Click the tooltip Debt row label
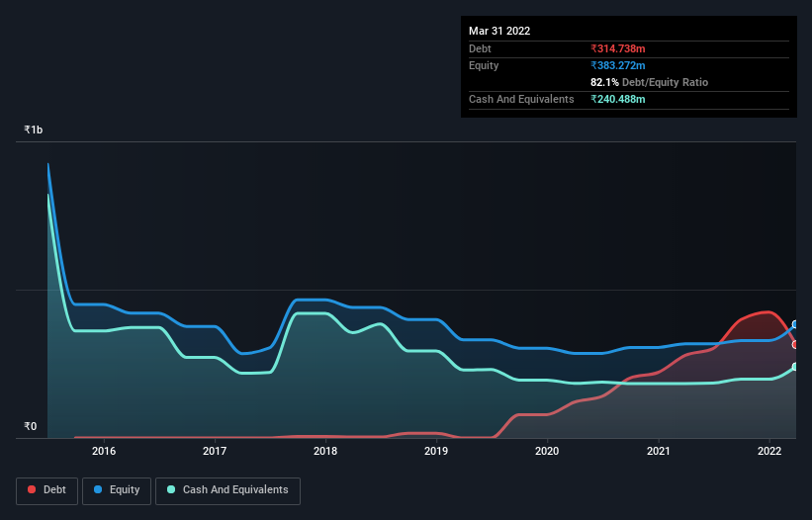This screenshot has width=812, height=520. [480, 48]
